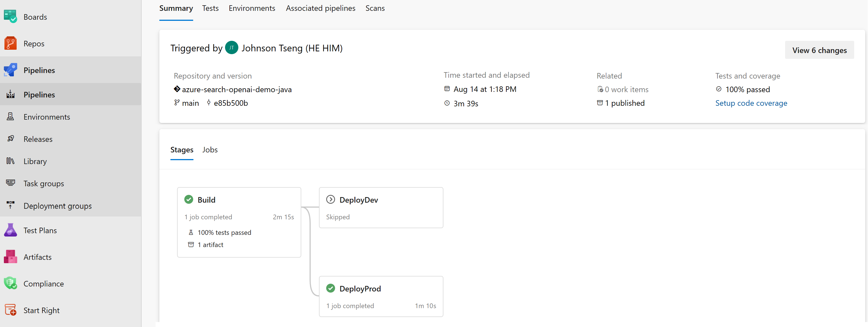Open the Associated pipelines tab
Screen dimensions: 868x327
(x=320, y=8)
